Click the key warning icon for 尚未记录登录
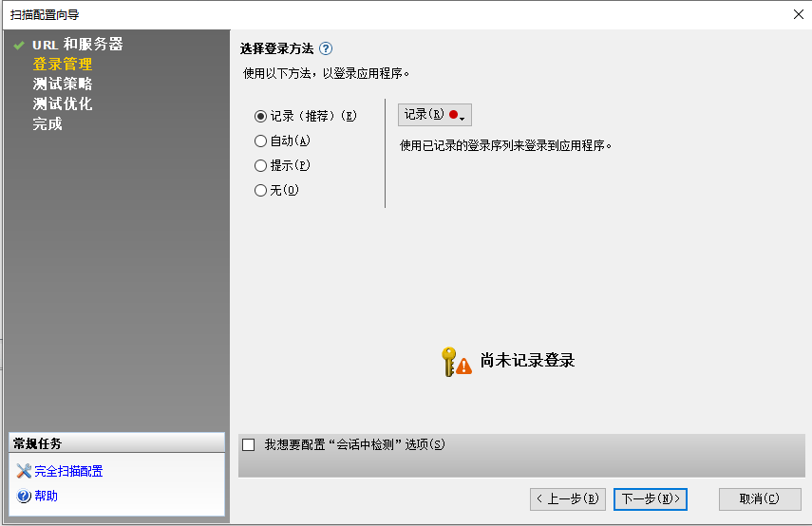 pyautogui.click(x=456, y=362)
